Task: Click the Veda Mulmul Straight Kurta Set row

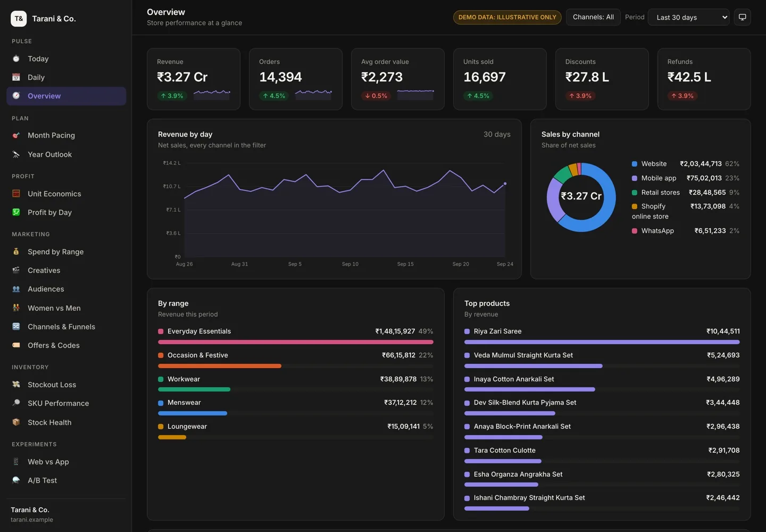Action: (x=602, y=360)
